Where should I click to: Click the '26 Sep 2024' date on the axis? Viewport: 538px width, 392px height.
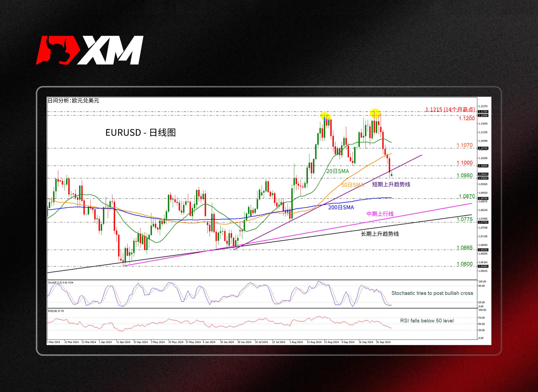[x=383, y=342]
